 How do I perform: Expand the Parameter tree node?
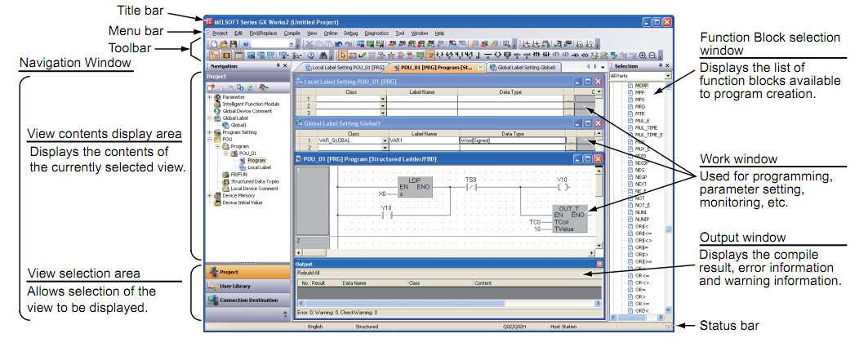[209, 97]
